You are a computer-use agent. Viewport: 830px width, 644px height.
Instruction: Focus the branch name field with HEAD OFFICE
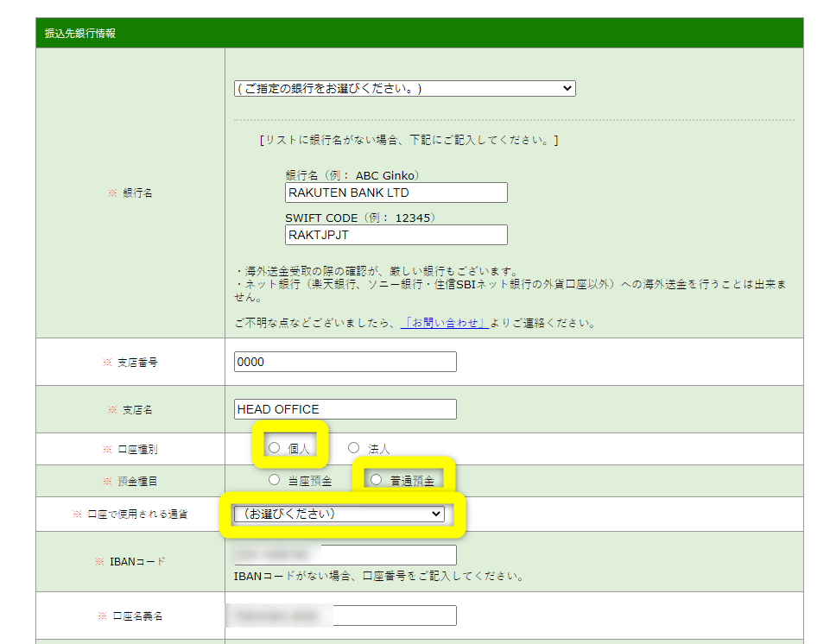[x=345, y=409]
